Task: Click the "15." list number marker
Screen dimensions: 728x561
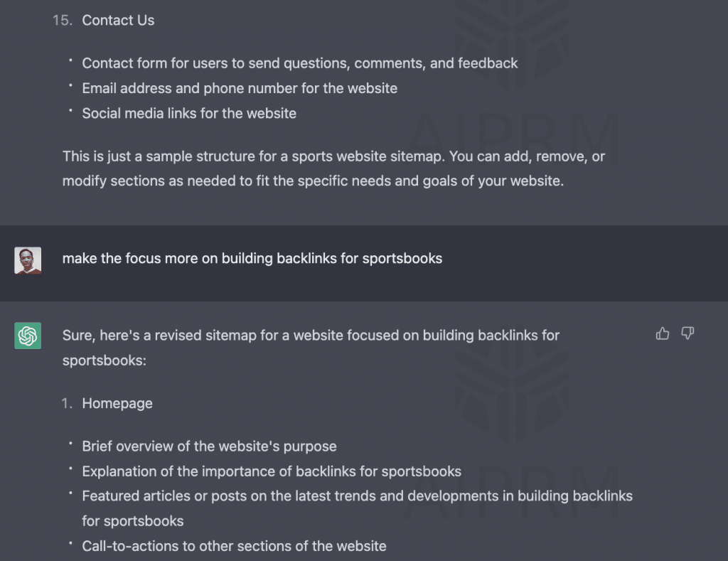Action: click(63, 21)
